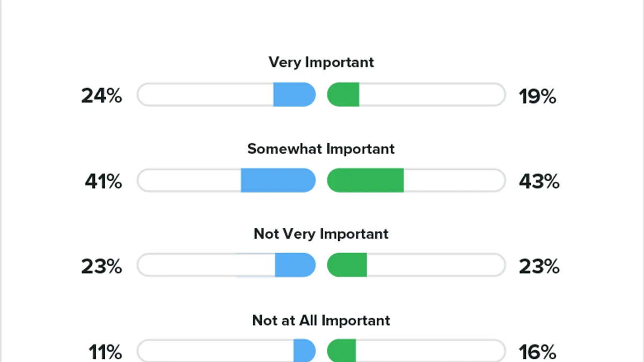This screenshot has width=644, height=362.
Task: Click the 19% value label
Action: (537, 97)
